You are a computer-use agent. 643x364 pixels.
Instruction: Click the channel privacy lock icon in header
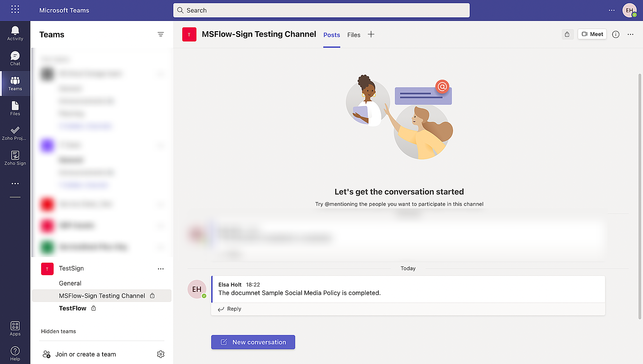click(567, 34)
